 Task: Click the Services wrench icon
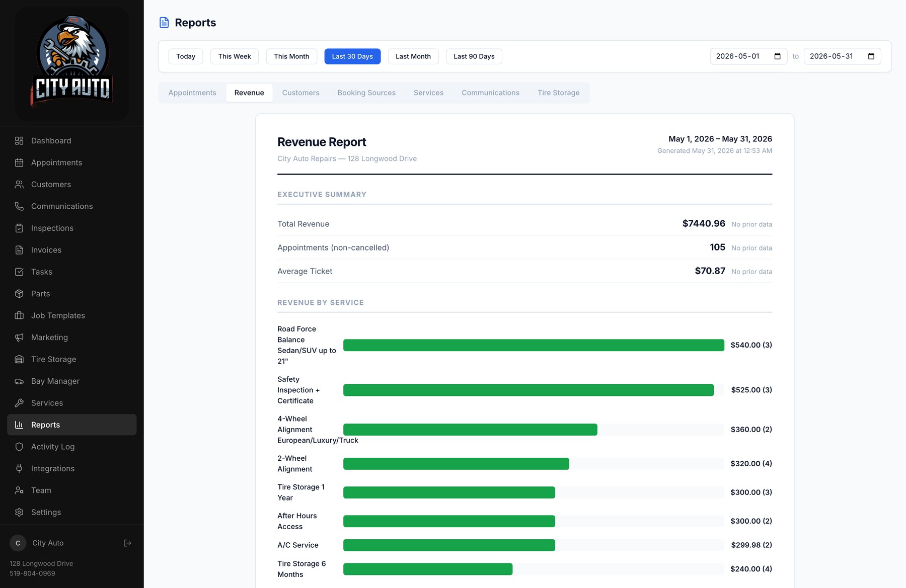(x=19, y=403)
